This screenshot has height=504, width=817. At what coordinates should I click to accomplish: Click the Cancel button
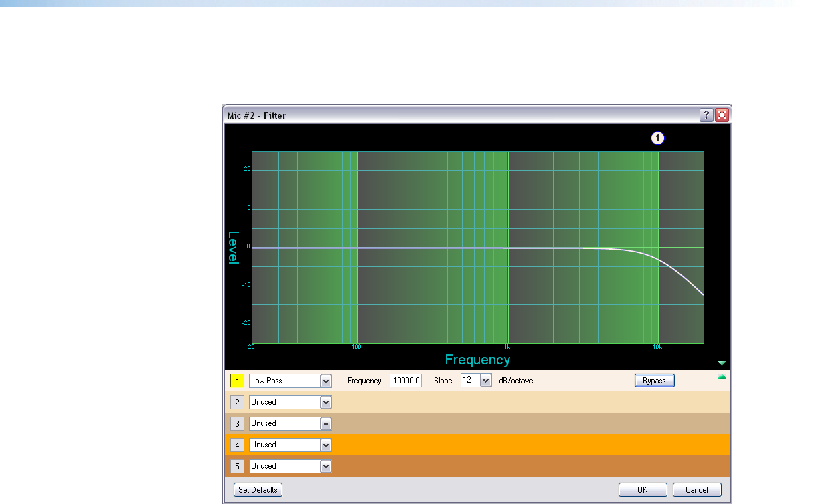point(696,489)
